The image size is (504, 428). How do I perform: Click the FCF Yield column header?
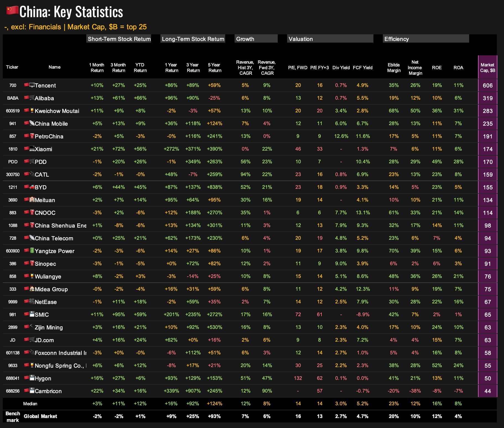click(x=362, y=68)
